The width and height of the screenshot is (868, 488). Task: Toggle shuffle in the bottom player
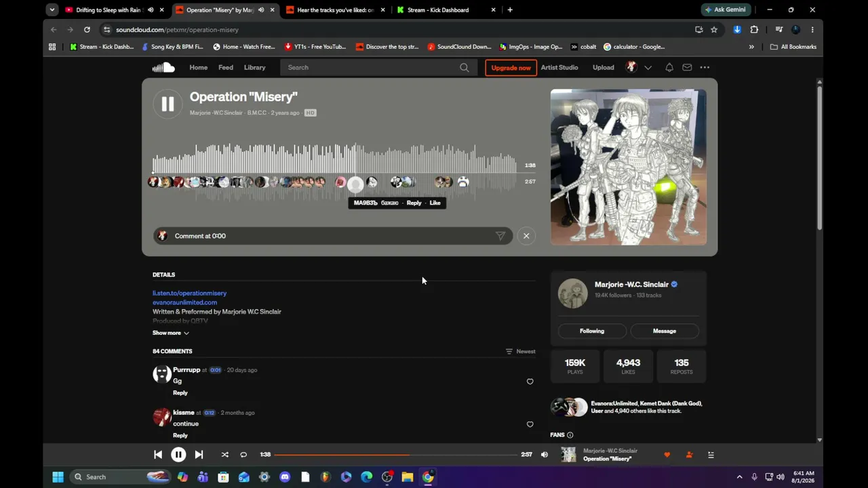(x=225, y=455)
